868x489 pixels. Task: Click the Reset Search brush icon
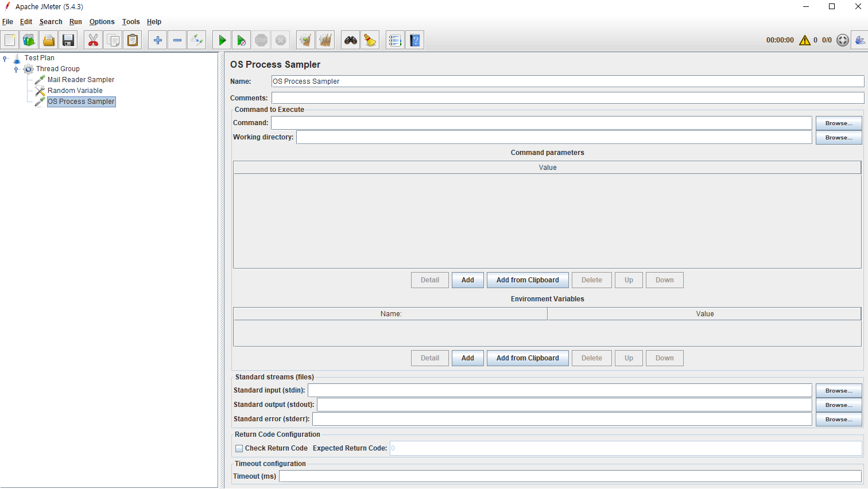(370, 40)
